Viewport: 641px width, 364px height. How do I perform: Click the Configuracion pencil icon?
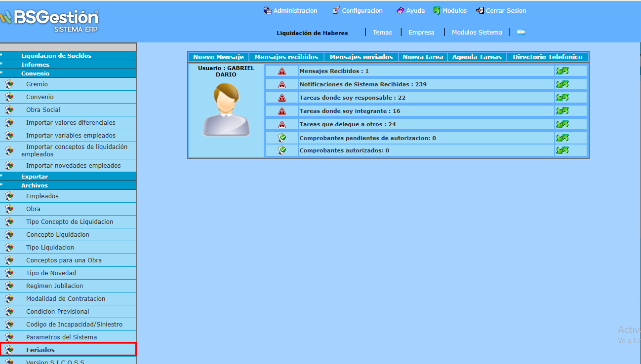pos(336,10)
